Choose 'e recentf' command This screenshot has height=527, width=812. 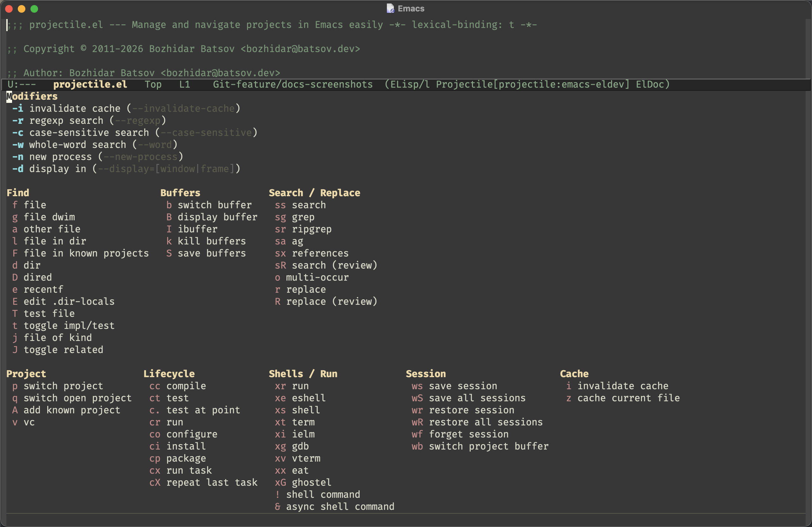point(38,290)
